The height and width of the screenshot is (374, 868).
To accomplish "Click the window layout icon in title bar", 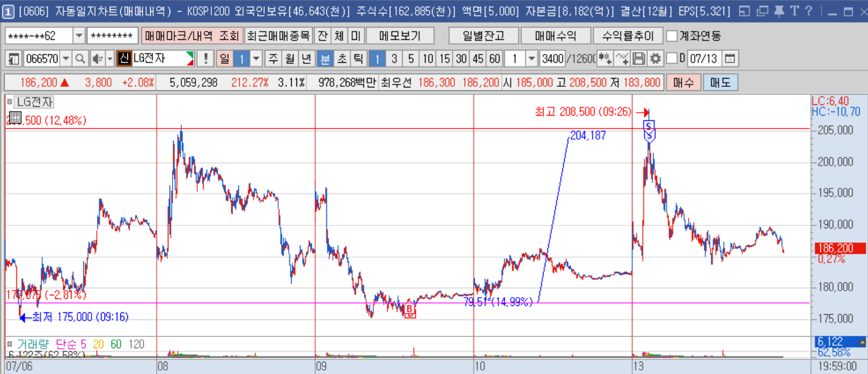I will coord(744,11).
